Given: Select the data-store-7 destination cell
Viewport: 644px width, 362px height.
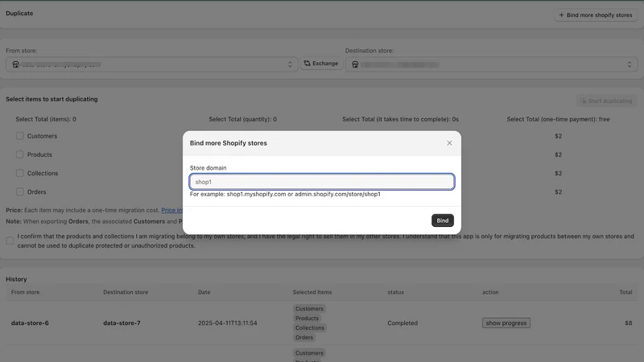Looking at the screenshot, I should click(122, 323).
